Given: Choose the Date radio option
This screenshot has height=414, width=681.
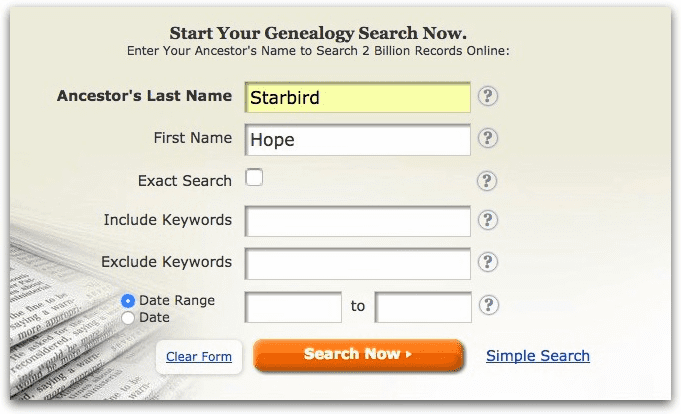Looking at the screenshot, I should [x=128, y=318].
